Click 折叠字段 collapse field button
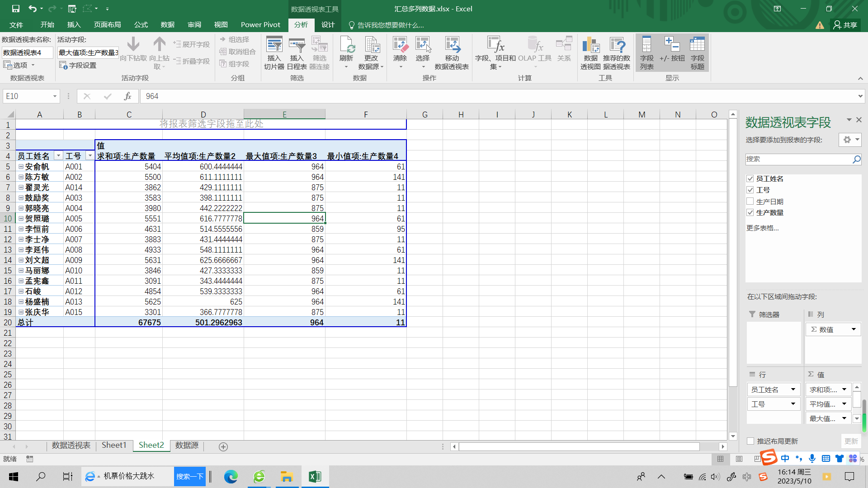868x488 pixels. coord(192,61)
